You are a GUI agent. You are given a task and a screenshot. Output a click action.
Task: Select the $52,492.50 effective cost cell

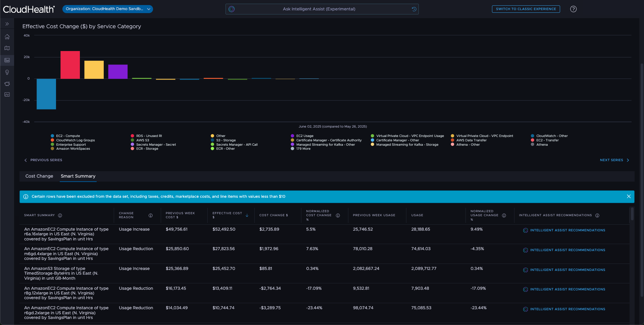pos(224,229)
